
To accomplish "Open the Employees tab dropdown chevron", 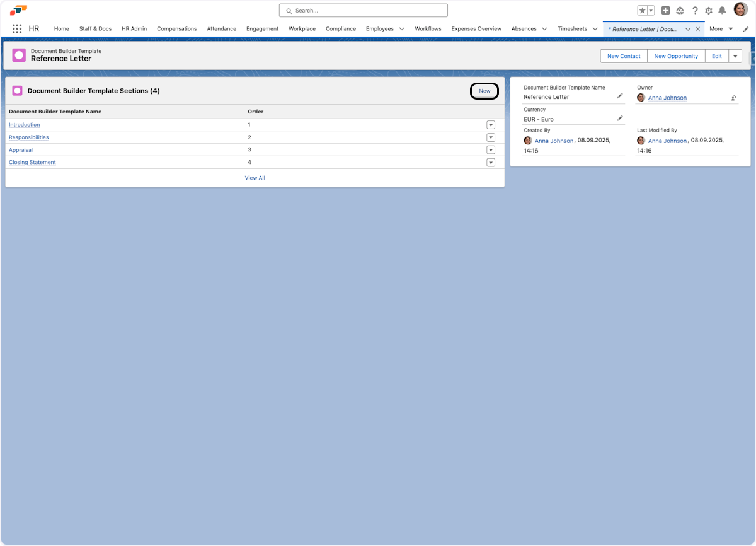I will (402, 29).
